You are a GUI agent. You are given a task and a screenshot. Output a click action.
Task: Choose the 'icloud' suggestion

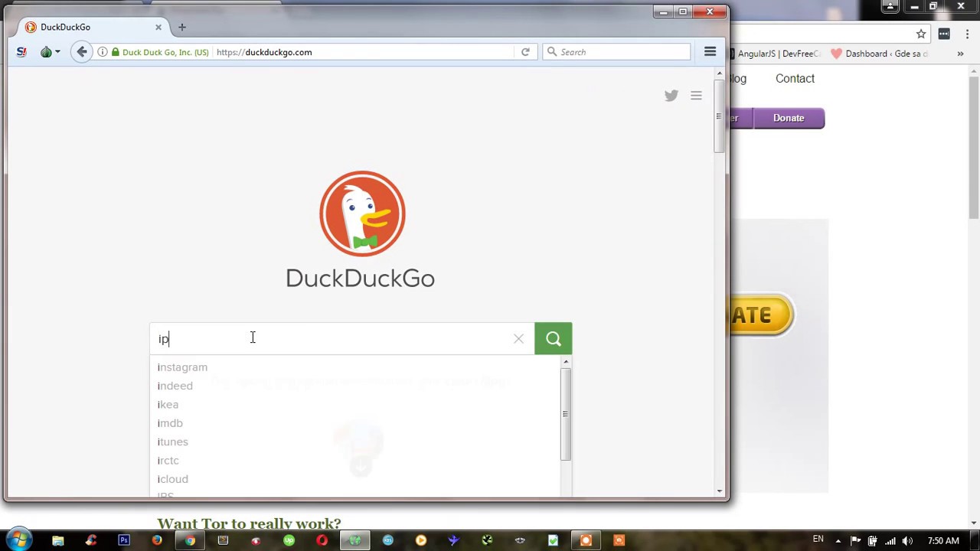tap(172, 479)
